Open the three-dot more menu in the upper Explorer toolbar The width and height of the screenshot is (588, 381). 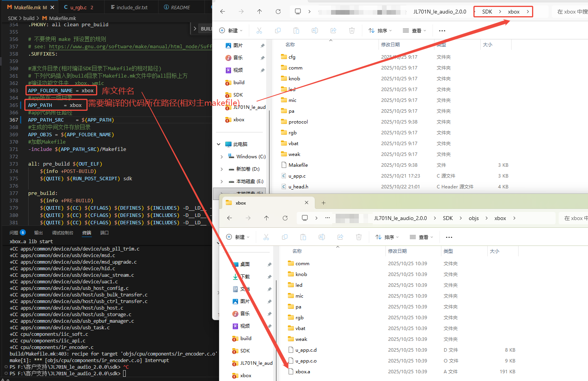coord(442,30)
